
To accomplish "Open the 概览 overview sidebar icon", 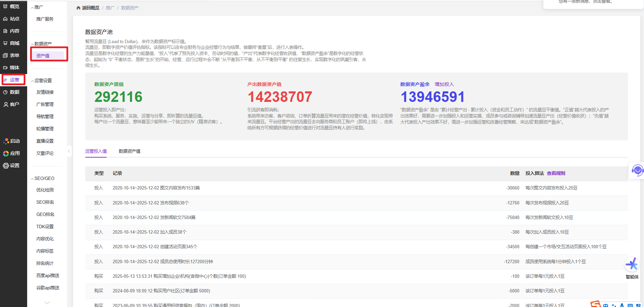I will pyautogui.click(x=11, y=6).
